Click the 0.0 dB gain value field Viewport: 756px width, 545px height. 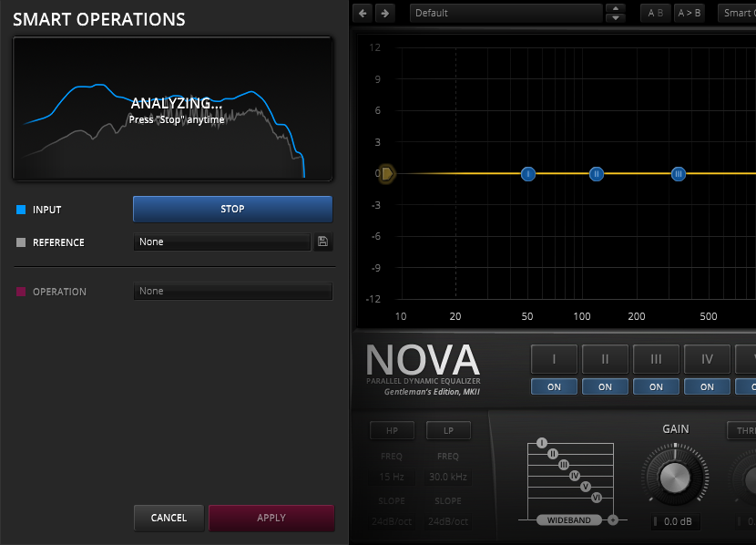(676, 521)
